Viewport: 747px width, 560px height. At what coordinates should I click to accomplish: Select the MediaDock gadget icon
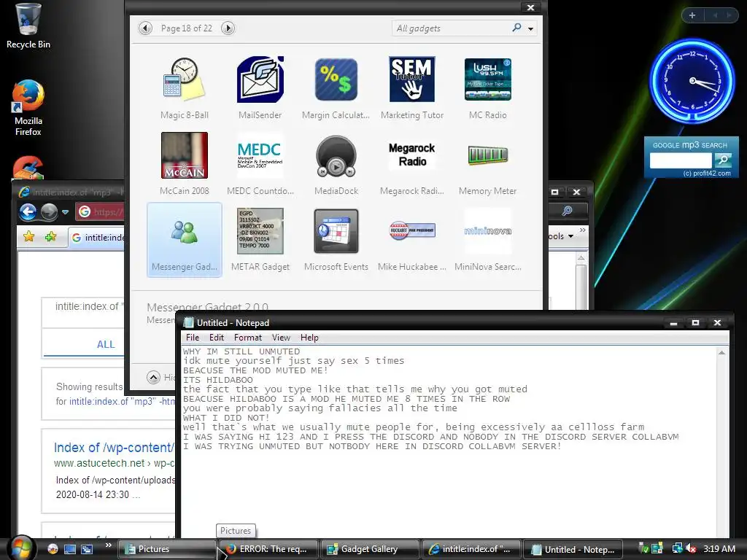[336, 155]
